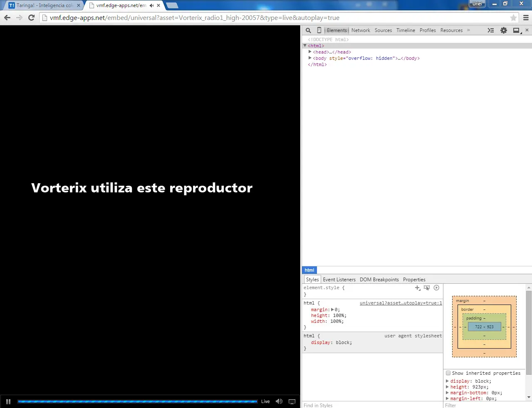Bookmark page with star icon
The image size is (532, 408).
tap(513, 18)
